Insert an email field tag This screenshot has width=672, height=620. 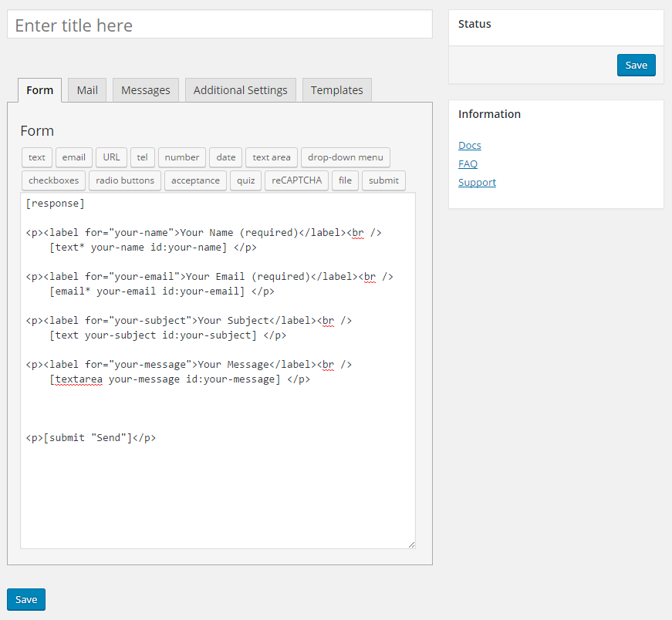coord(74,157)
